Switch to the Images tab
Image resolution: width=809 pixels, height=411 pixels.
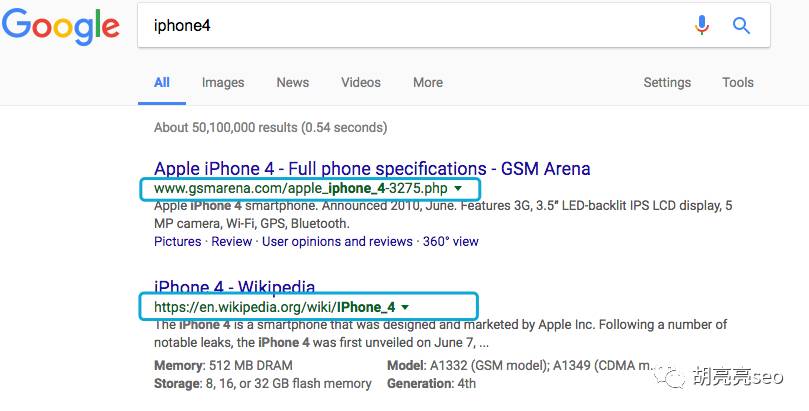coord(223,83)
